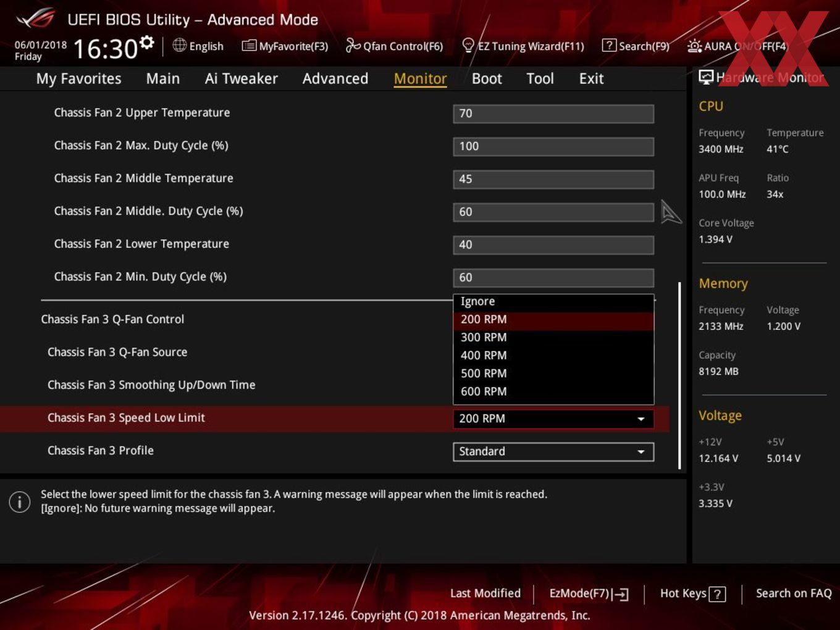
Task: Click Chassis Fan 2 Upper Temperature field
Action: [553, 114]
